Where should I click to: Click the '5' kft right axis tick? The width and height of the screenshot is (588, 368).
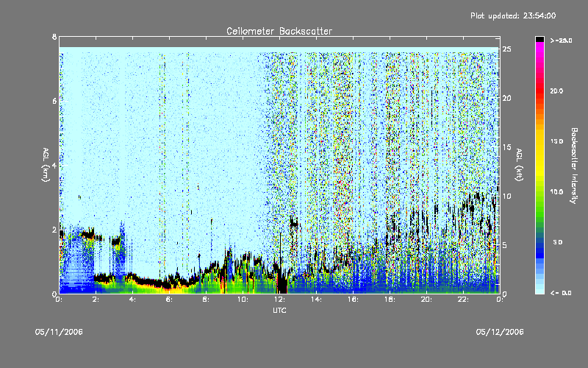tap(505, 245)
